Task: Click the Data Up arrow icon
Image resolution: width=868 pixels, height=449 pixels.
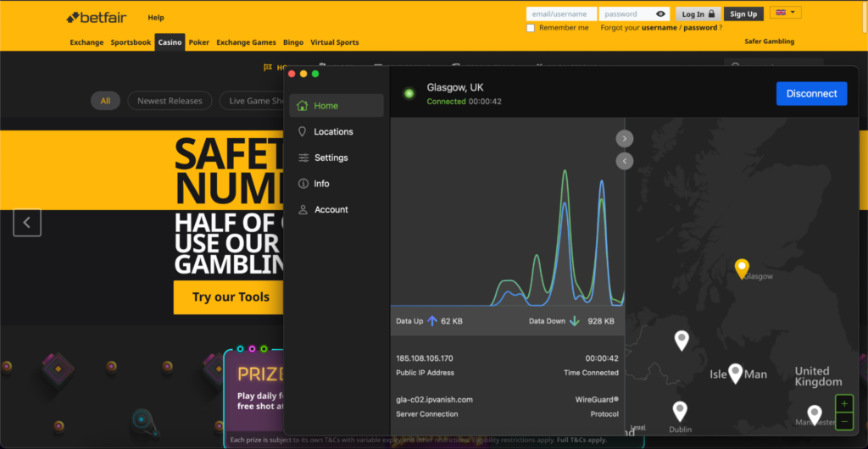Action: click(432, 321)
